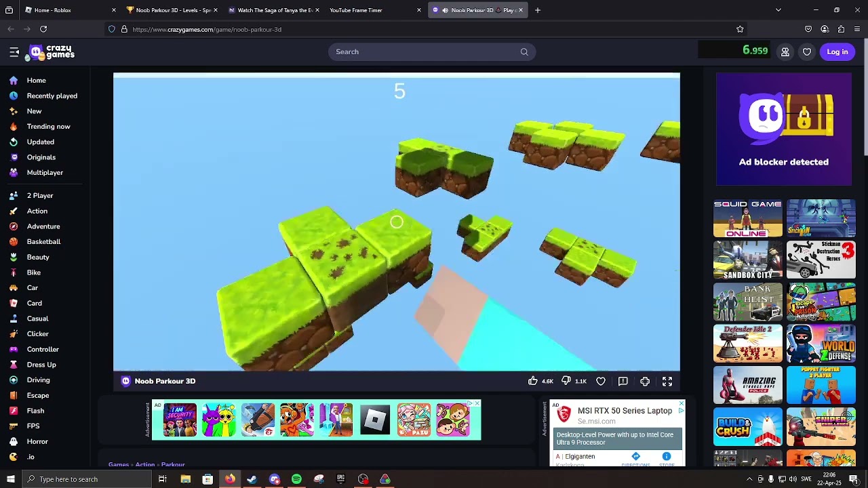
Task: Click the gamepad icon in the game bar
Action: click(645, 381)
